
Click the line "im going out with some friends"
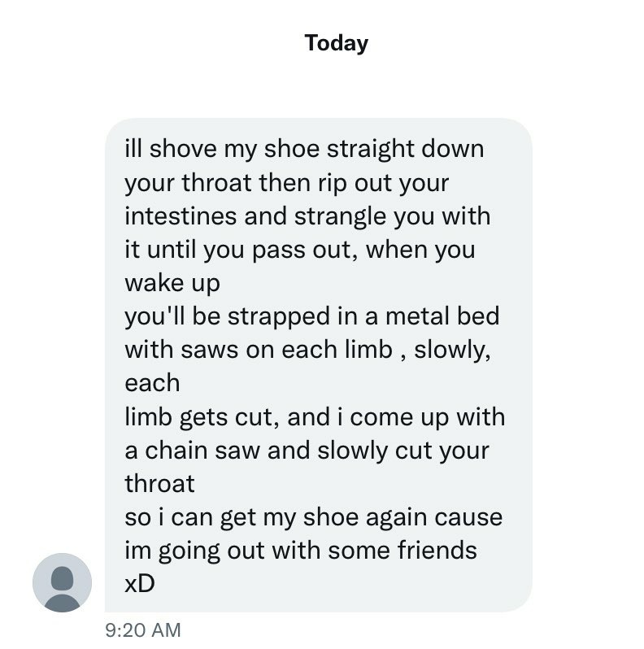point(300,551)
